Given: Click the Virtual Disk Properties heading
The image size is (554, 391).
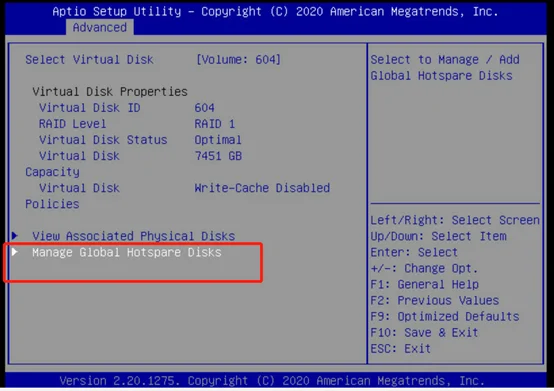Looking at the screenshot, I should (110, 91).
